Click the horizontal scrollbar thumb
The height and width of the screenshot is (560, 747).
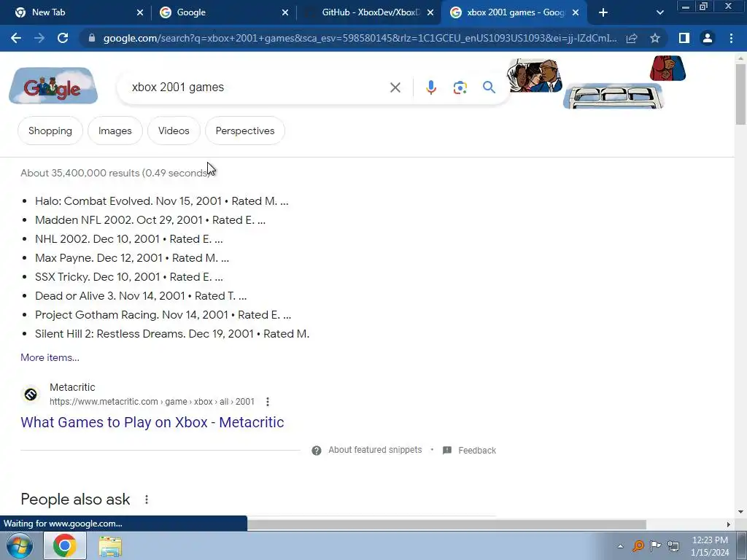(446, 524)
